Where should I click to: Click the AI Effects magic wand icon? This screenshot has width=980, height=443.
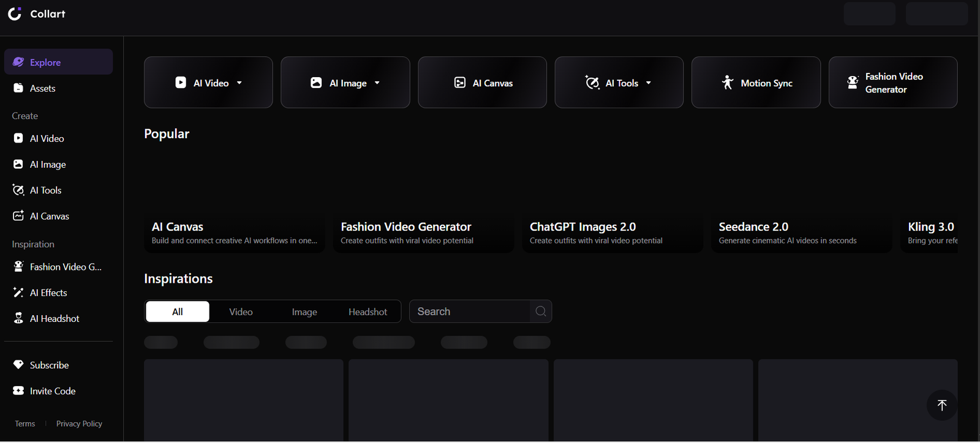coord(18,292)
